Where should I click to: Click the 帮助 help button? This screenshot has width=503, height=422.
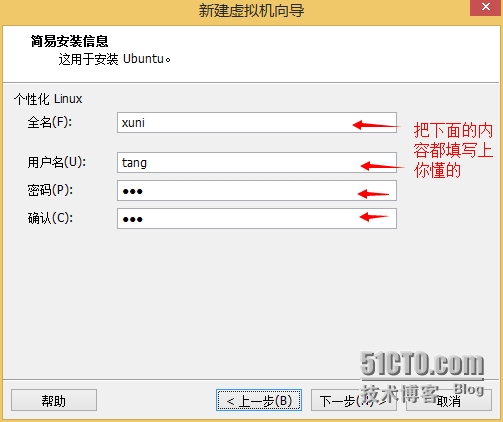click(54, 400)
